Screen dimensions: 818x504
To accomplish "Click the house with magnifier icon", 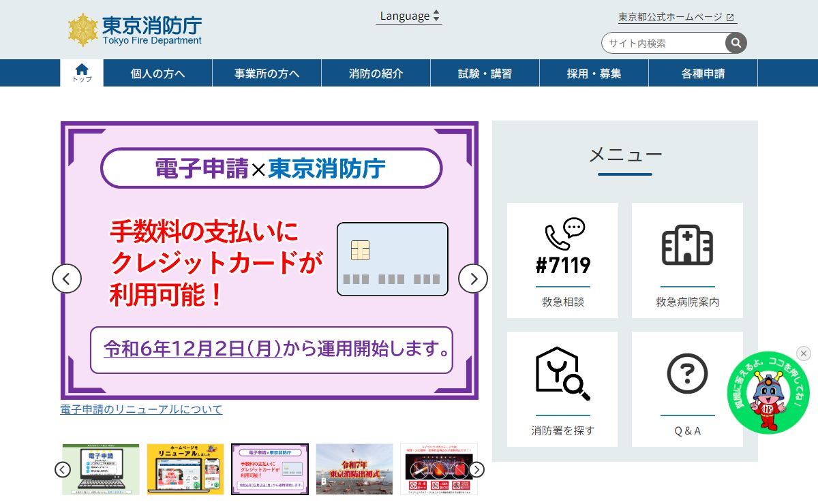I will point(563,373).
